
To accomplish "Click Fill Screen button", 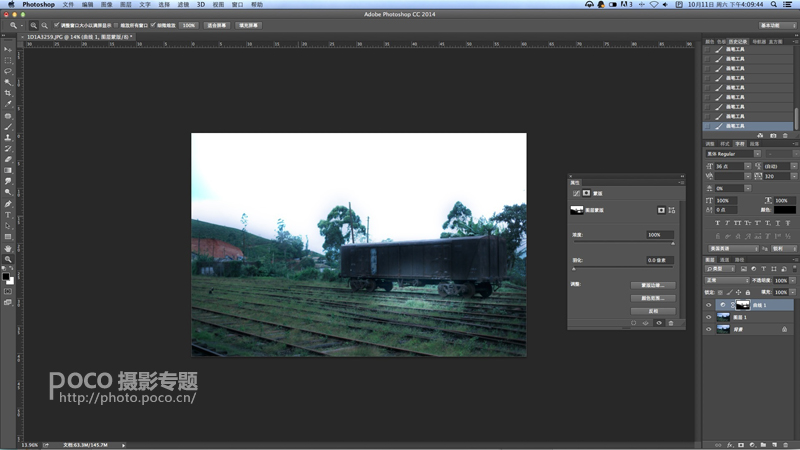I will pos(248,25).
